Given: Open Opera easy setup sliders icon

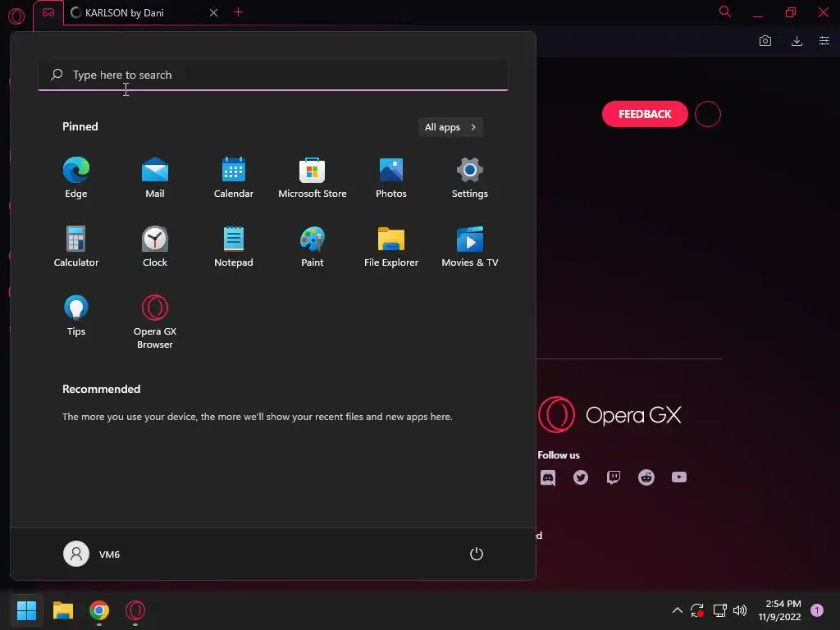Looking at the screenshot, I should coord(824,41).
